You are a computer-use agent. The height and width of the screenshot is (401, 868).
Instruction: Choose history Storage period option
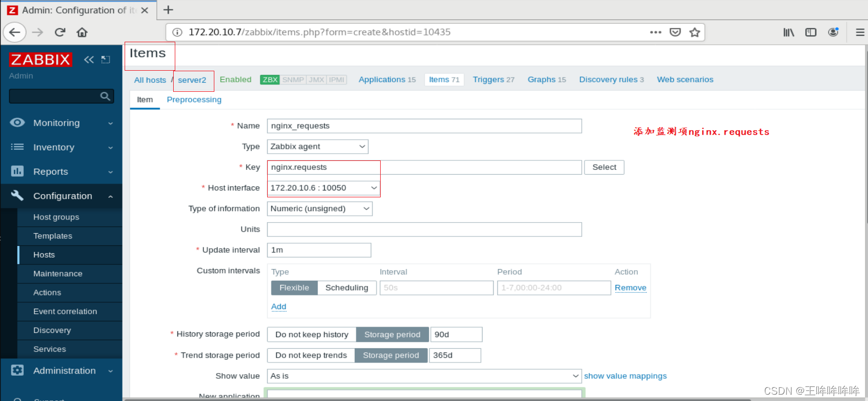coord(392,335)
